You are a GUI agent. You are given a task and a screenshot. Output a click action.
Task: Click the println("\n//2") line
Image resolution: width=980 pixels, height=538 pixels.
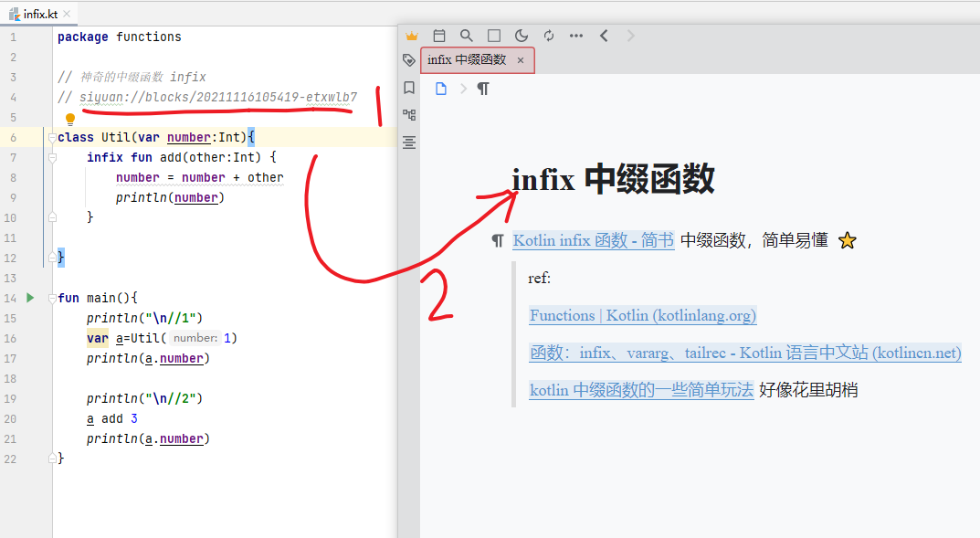(x=144, y=398)
